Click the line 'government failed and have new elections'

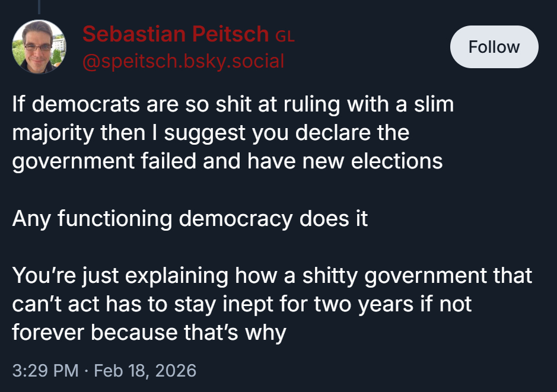click(x=227, y=161)
